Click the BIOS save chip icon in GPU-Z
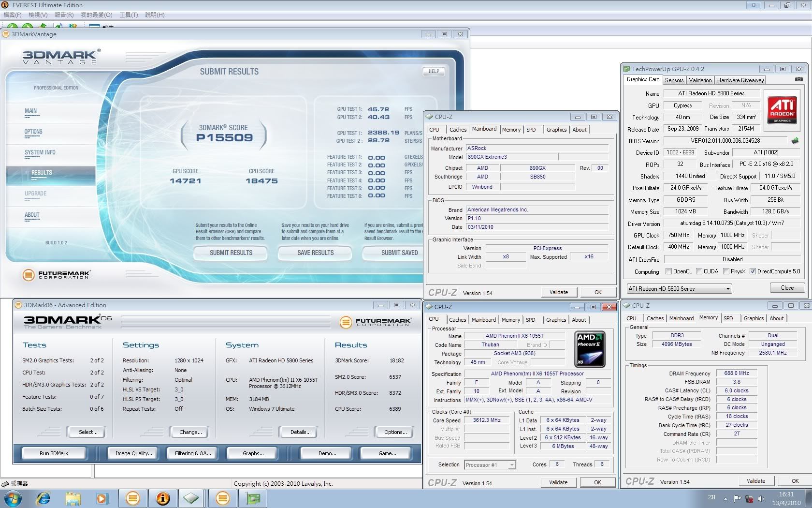 pyautogui.click(x=795, y=141)
